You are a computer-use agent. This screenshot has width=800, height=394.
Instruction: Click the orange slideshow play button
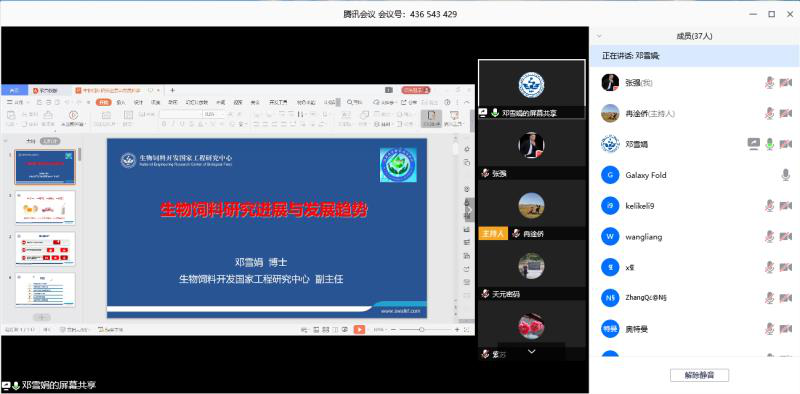click(x=360, y=330)
